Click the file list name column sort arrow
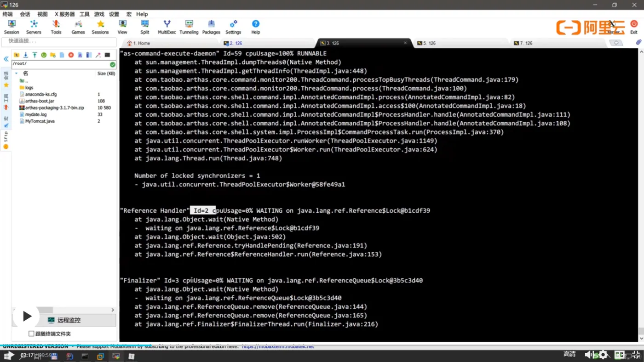Viewport: 644px width, 362px height. 17,74
